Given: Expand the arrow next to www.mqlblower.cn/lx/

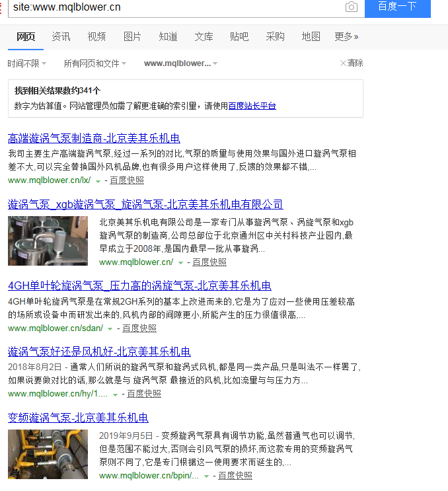Looking at the screenshot, I should (x=98, y=181).
